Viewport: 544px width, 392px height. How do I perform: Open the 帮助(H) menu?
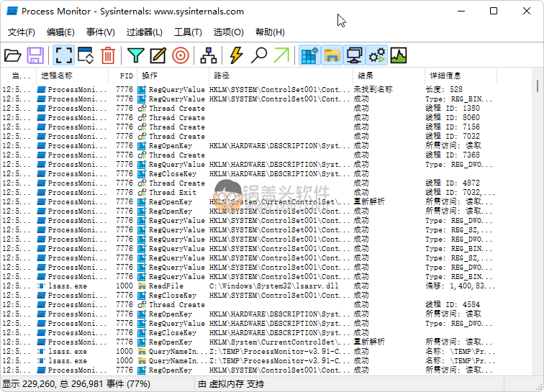tap(270, 32)
